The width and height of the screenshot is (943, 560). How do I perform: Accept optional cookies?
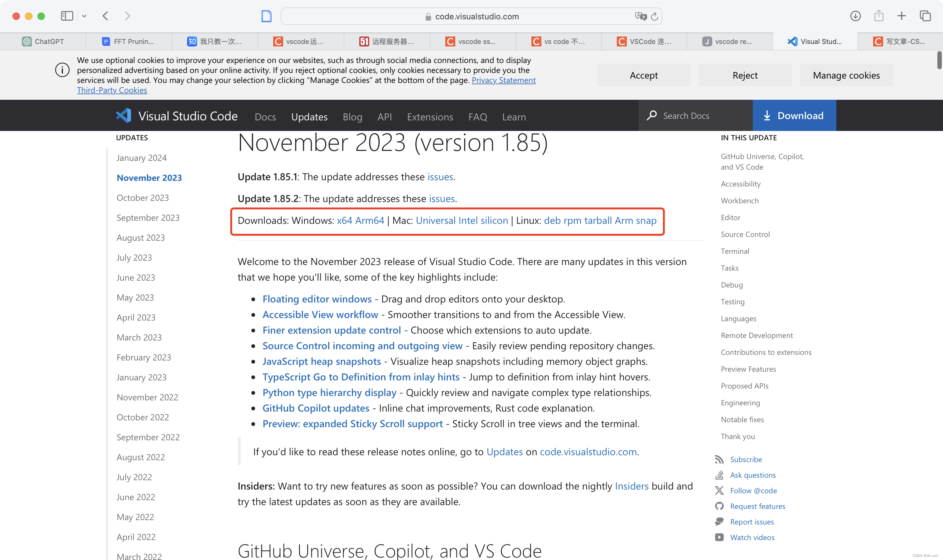[643, 75]
